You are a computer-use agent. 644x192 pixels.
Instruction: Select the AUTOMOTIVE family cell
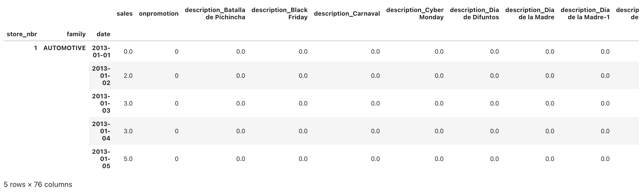65,48
